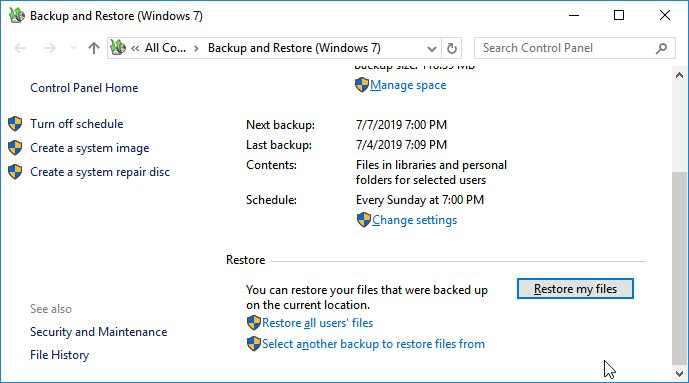Click the Every Sunday at 7:00 PM schedule text
The image size is (689, 383).
[x=420, y=200]
